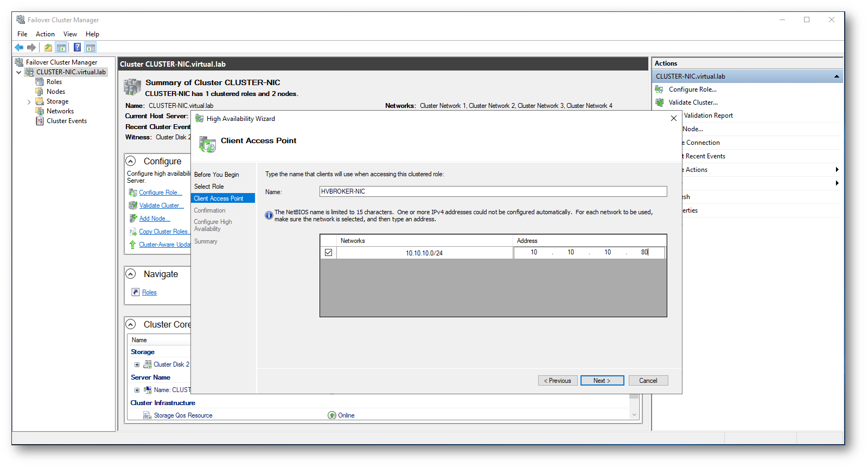Click the Next button
This screenshot has width=868, height=468.
pyautogui.click(x=602, y=381)
